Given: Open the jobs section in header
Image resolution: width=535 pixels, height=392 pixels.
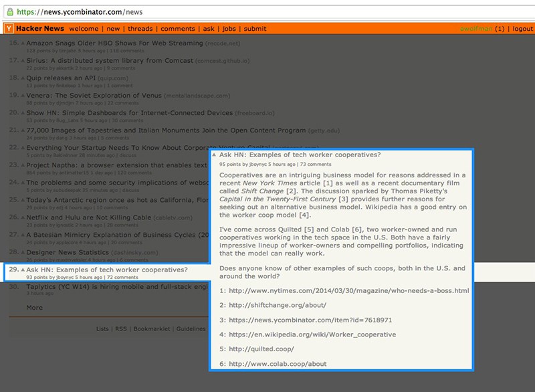Looking at the screenshot, I should (x=229, y=29).
